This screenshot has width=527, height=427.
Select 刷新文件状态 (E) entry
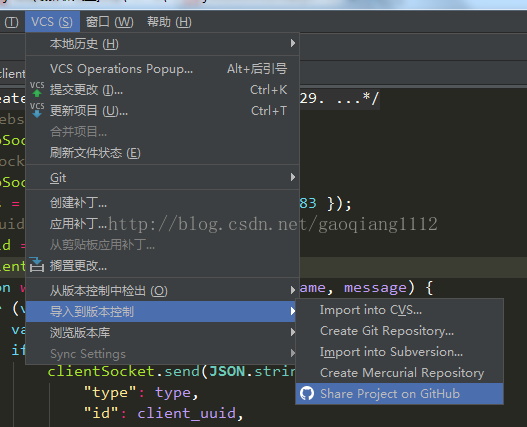tap(162, 153)
